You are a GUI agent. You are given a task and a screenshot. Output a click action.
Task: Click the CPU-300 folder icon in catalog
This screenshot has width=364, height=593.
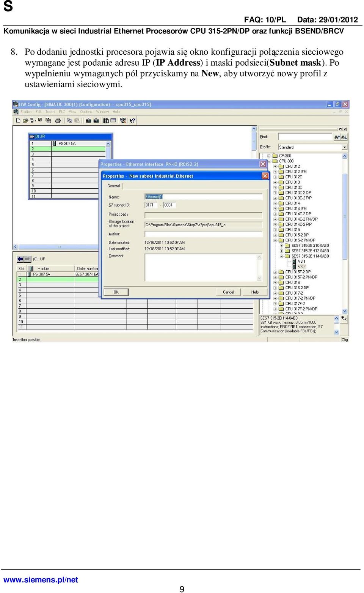coord(276,161)
